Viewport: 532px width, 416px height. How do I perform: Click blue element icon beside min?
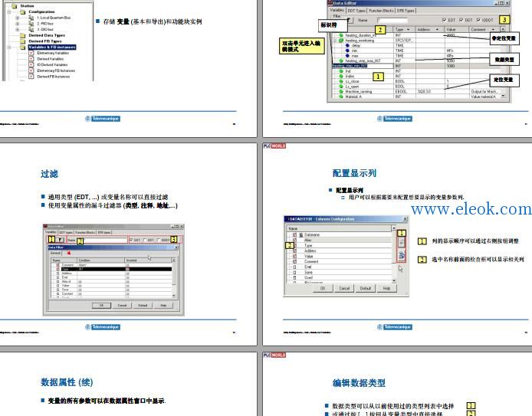click(347, 50)
